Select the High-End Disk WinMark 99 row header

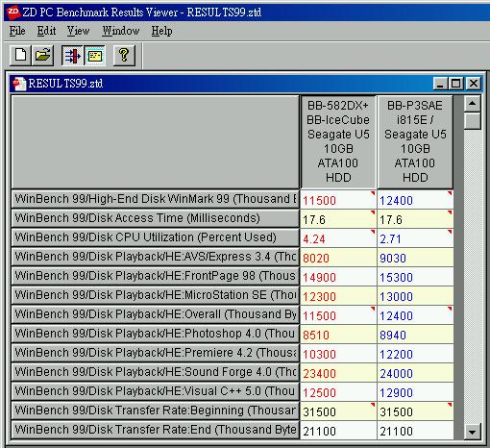[156, 199]
